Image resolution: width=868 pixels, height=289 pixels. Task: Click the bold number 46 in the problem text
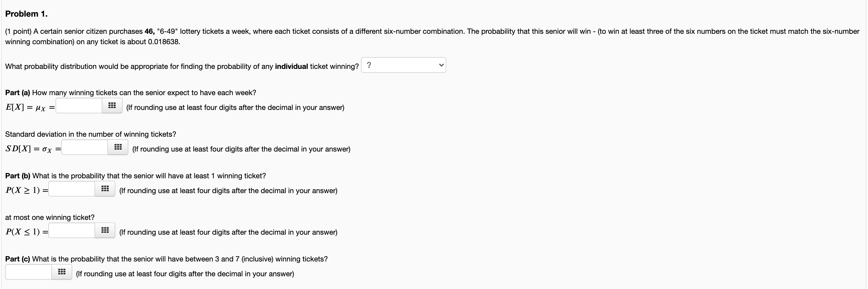coord(150,31)
